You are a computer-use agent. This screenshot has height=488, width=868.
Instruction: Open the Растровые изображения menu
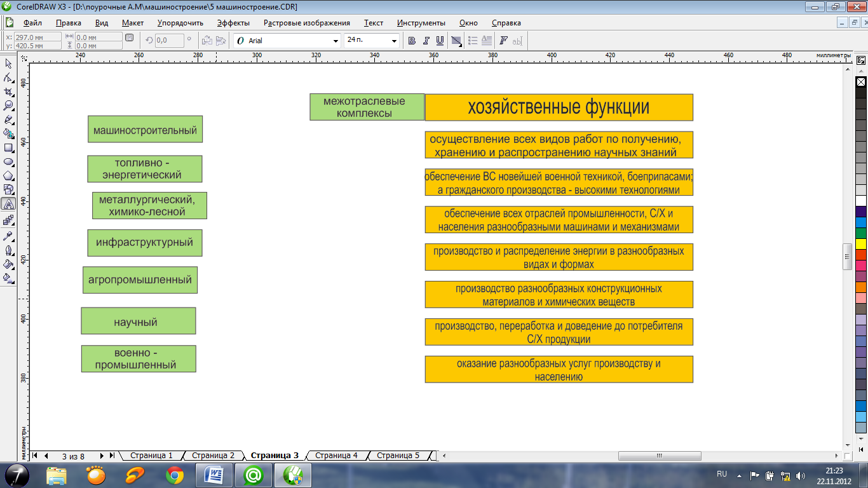(307, 23)
